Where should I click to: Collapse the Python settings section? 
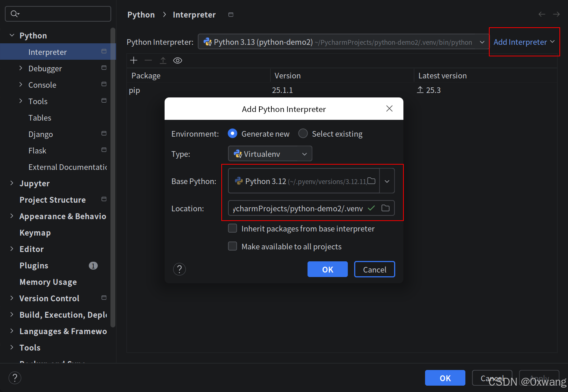tap(12, 35)
